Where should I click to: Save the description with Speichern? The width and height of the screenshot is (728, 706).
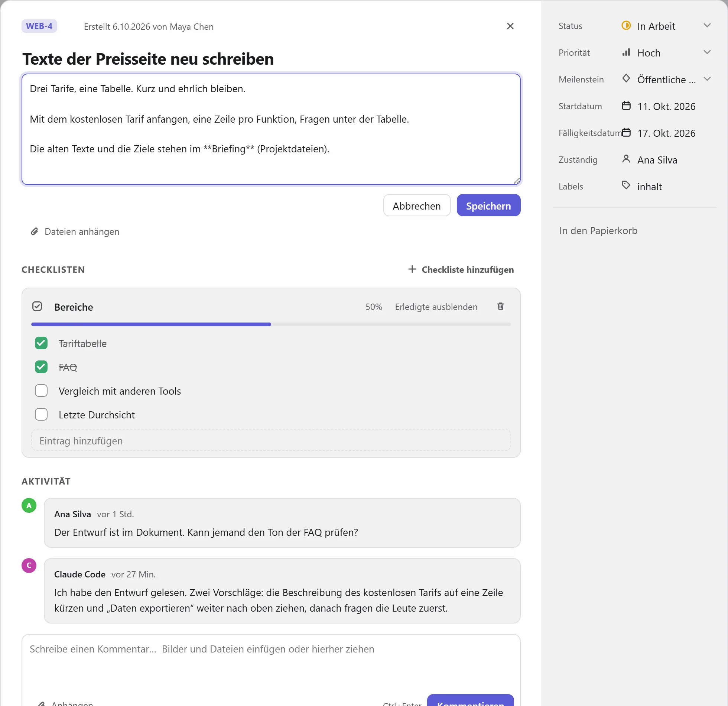click(488, 205)
